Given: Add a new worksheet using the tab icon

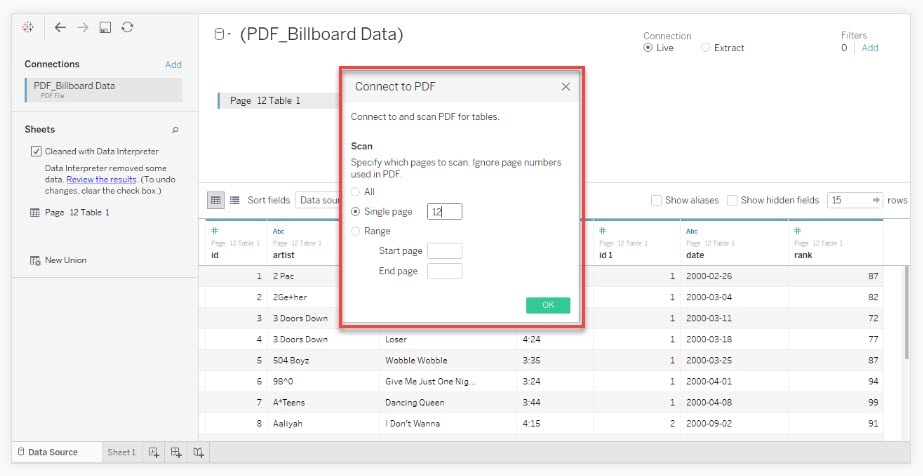Looking at the screenshot, I should coord(154,453).
